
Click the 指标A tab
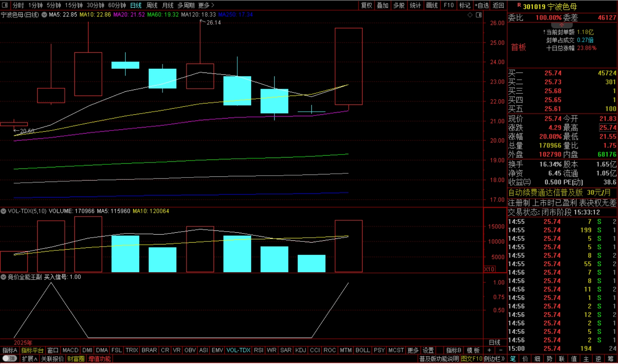click(x=9, y=350)
